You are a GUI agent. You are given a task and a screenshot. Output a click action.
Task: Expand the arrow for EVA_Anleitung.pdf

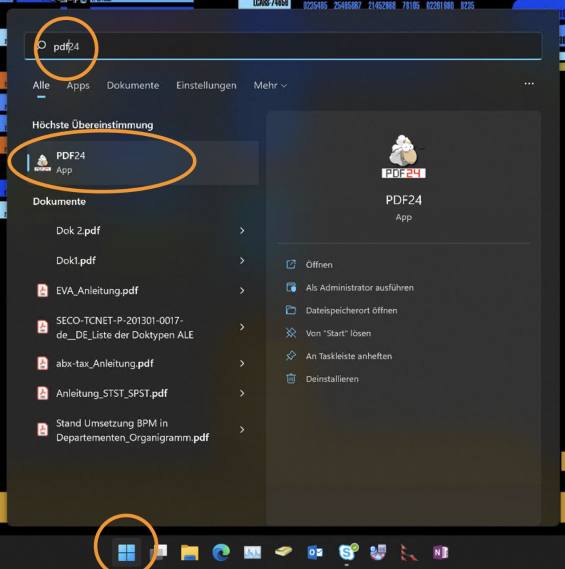coord(242,290)
